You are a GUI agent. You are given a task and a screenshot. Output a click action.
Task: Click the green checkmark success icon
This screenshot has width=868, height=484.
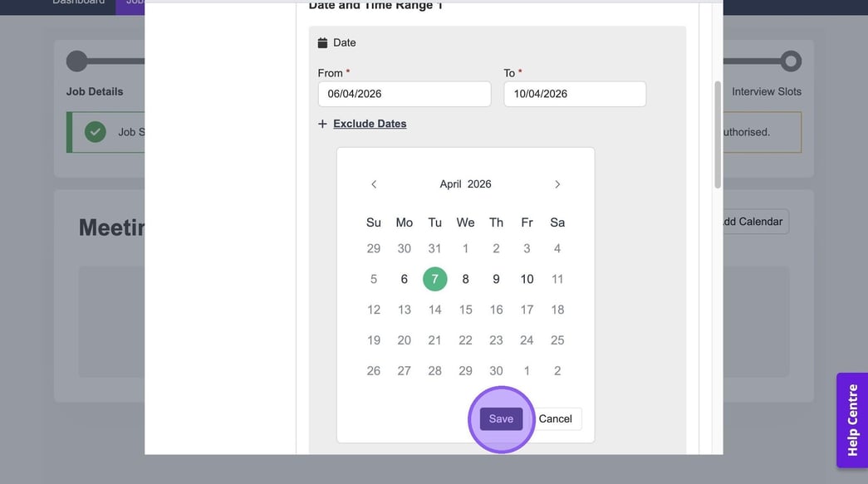pyautogui.click(x=96, y=132)
